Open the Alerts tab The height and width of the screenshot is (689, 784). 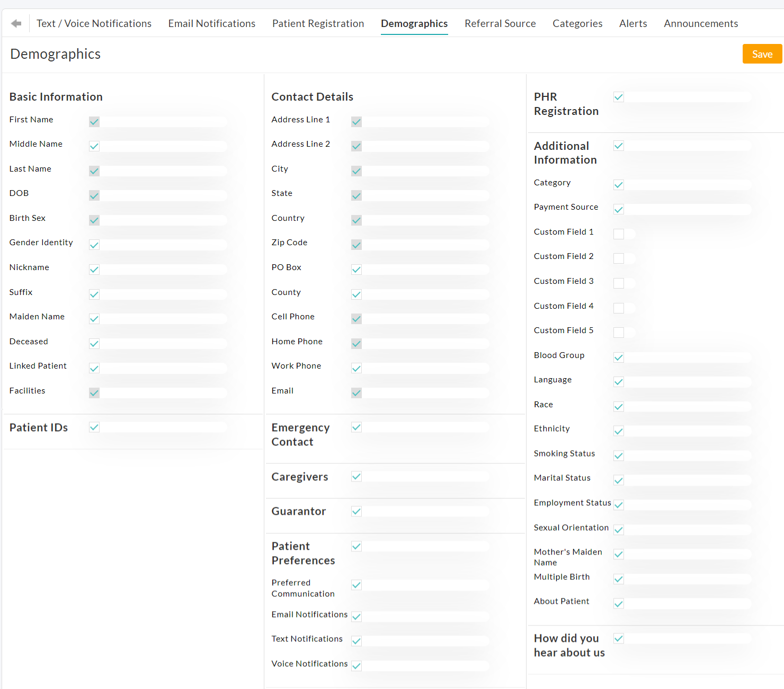coord(633,23)
